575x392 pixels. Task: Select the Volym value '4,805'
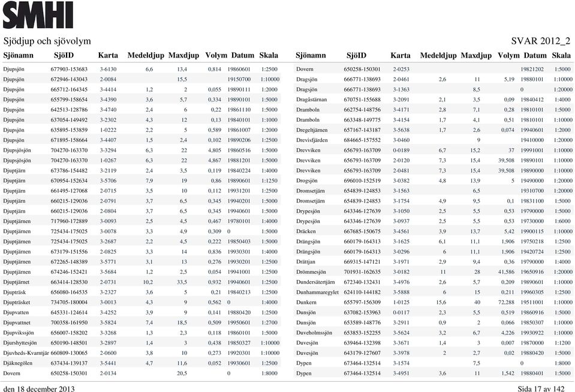point(215,150)
